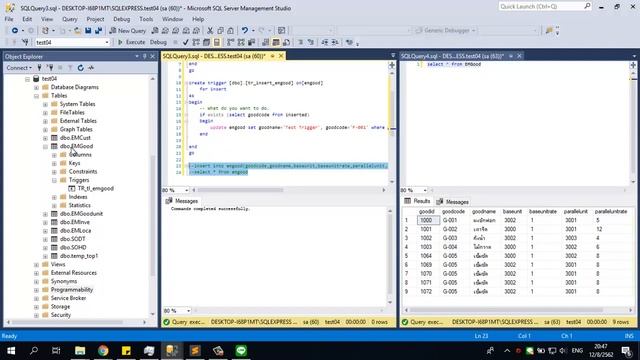Click the Paste icon in the toolbar
Image resolution: width=640 pixels, height=360 pixels.
point(231,31)
